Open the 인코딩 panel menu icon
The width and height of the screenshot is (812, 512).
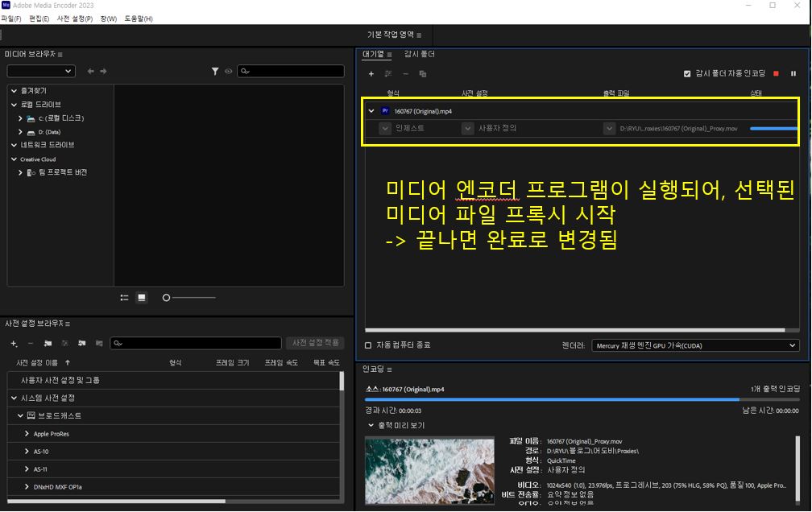389,370
